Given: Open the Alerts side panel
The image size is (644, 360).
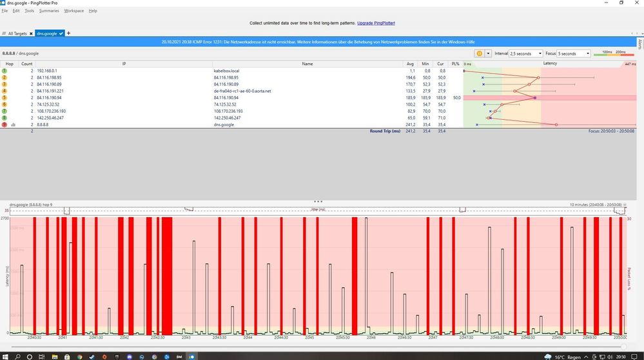Looking at the screenshot, I should coord(639,44).
